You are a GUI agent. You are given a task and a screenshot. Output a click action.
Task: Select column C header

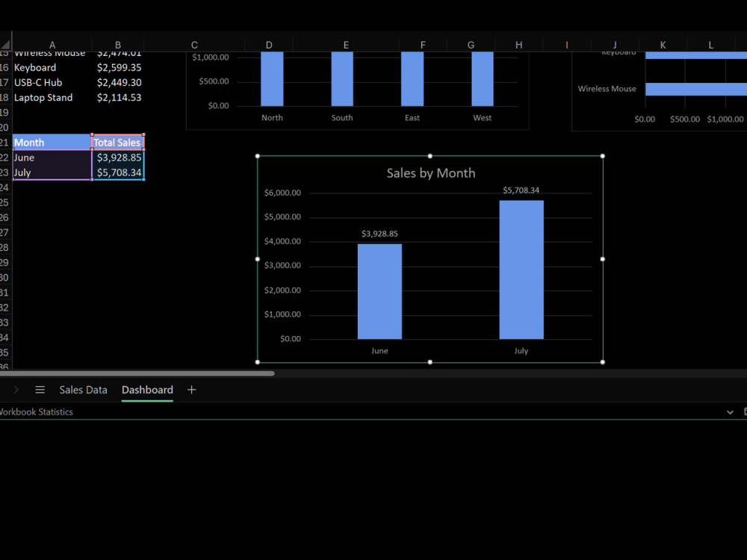194,45
